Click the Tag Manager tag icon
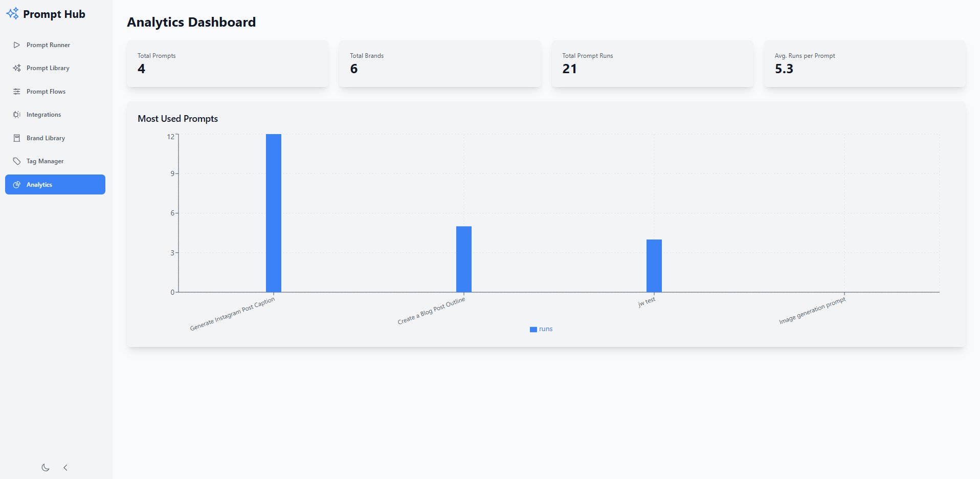 17,161
